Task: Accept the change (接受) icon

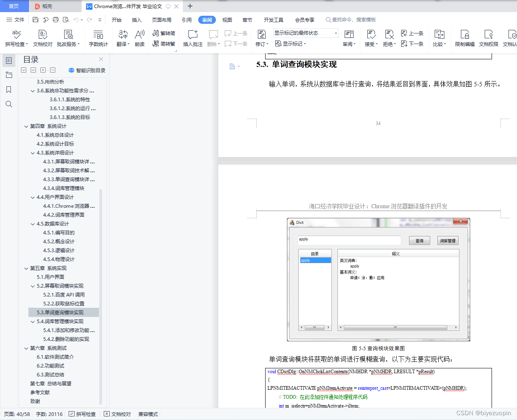Action: click(x=371, y=38)
